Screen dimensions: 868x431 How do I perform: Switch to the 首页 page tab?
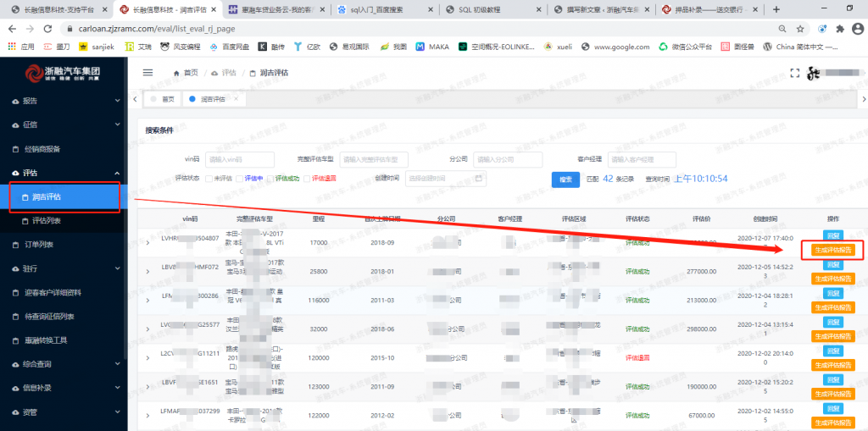click(x=163, y=99)
